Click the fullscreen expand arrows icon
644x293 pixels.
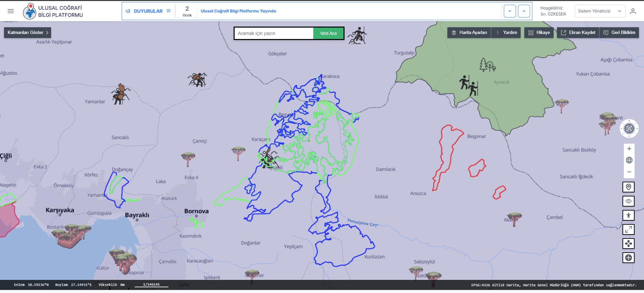[628, 229]
